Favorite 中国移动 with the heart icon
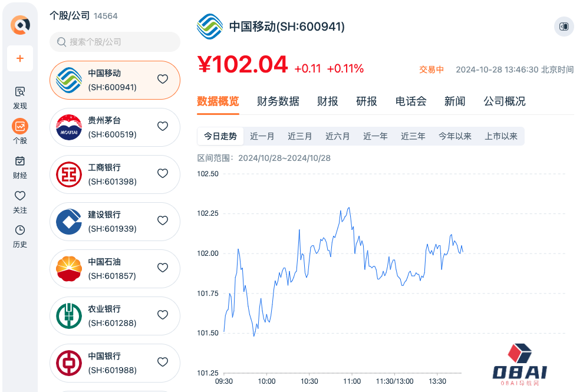The image size is (583, 392). (163, 79)
